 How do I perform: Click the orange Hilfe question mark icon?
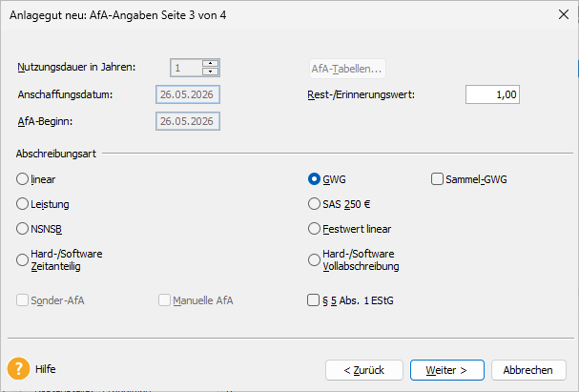[x=18, y=368]
